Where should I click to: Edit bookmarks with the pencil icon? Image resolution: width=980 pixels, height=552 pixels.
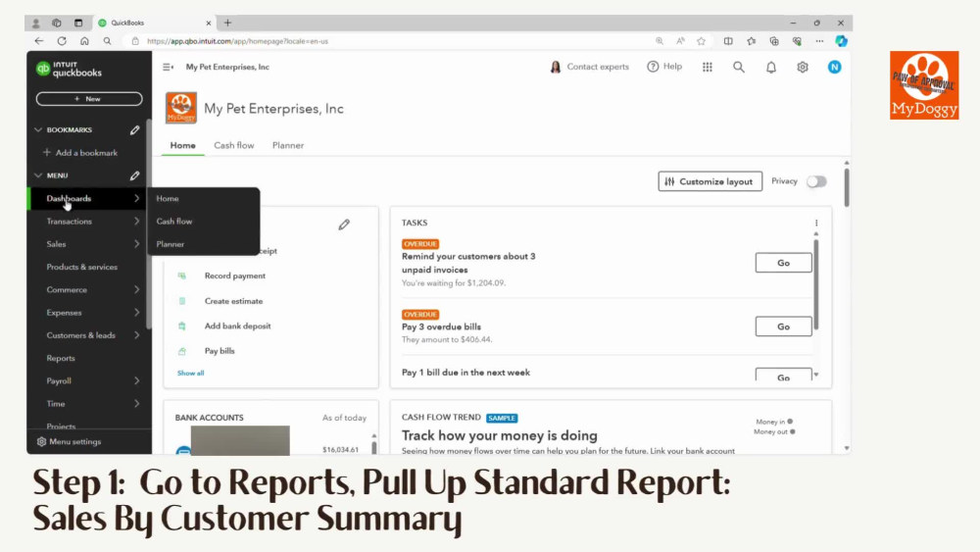[x=134, y=130]
